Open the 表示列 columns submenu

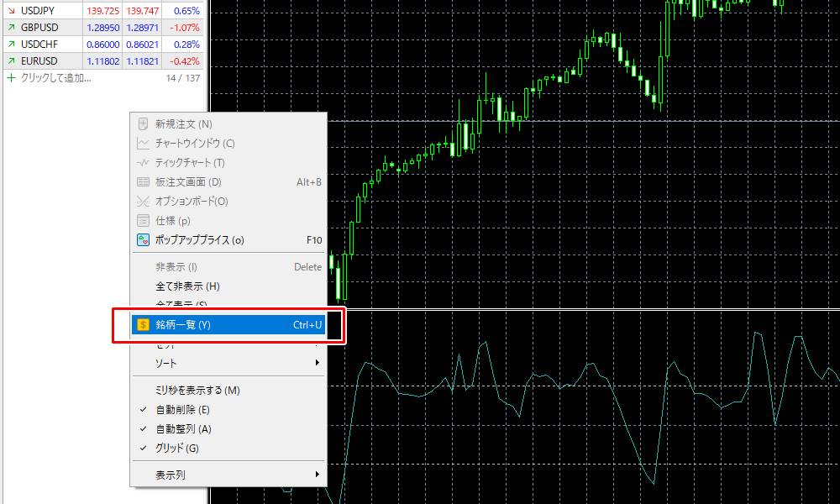[x=210, y=474]
